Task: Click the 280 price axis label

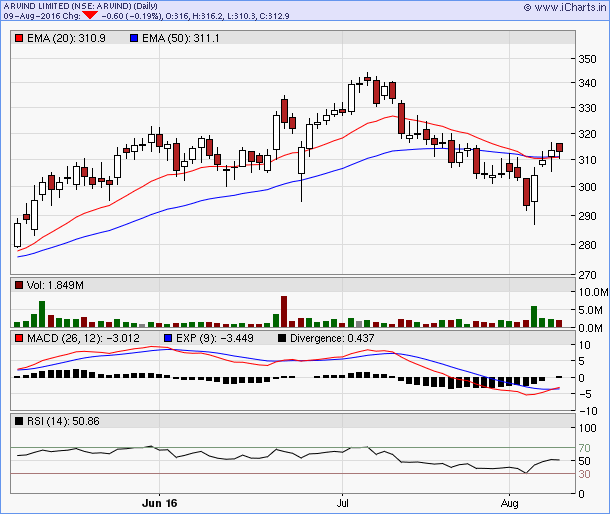Action: (587, 245)
